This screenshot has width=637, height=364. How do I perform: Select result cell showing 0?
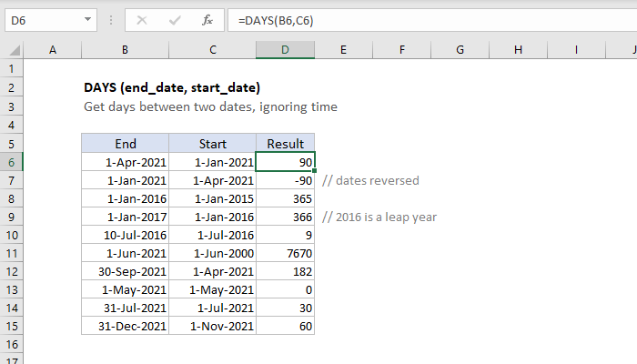coord(285,289)
